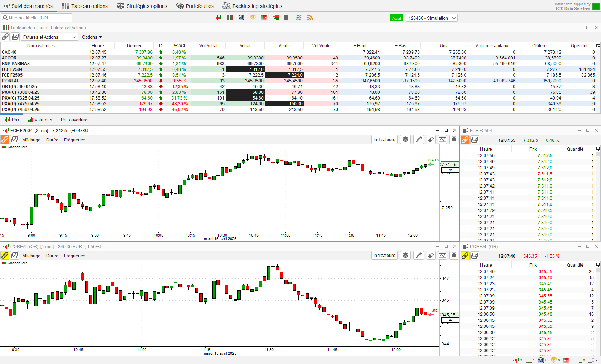Open the 123456 - Simulation account dropdown
601x364 pixels.
432,18
